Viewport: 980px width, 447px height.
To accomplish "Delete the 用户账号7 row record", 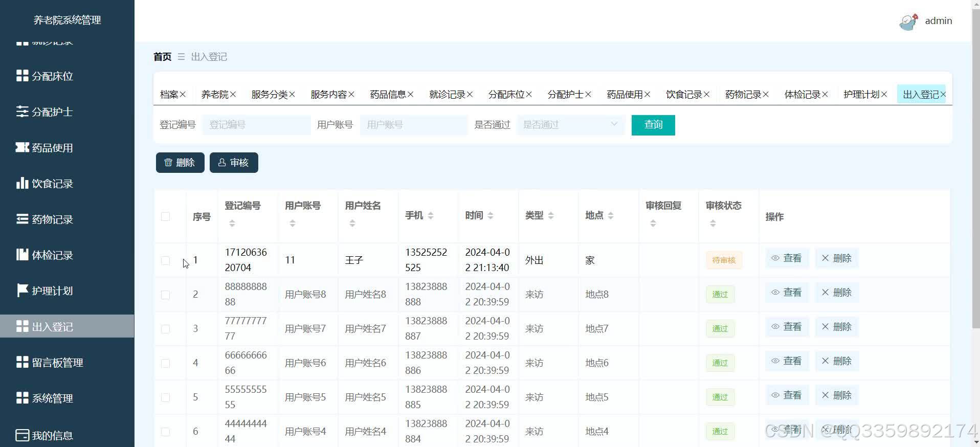I will (x=837, y=327).
